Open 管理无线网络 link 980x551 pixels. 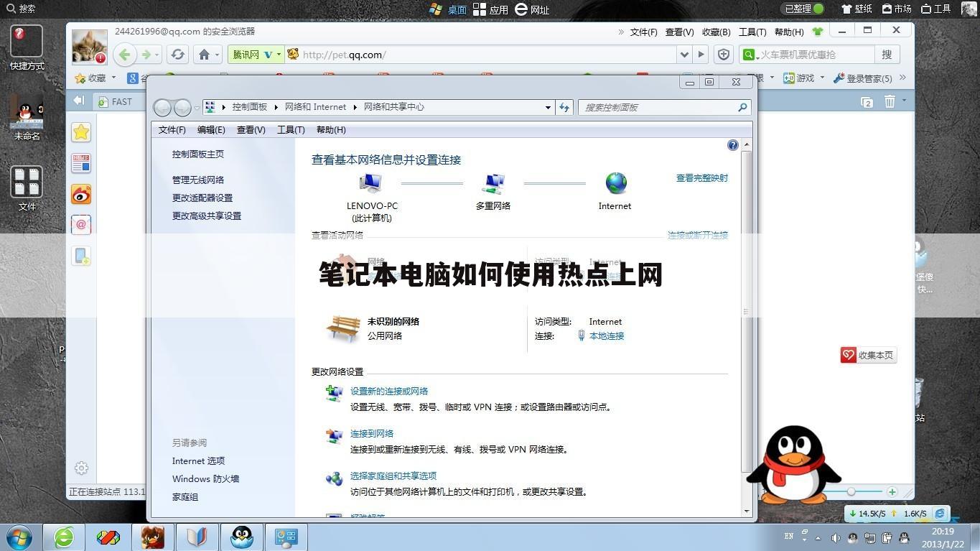pyautogui.click(x=198, y=180)
